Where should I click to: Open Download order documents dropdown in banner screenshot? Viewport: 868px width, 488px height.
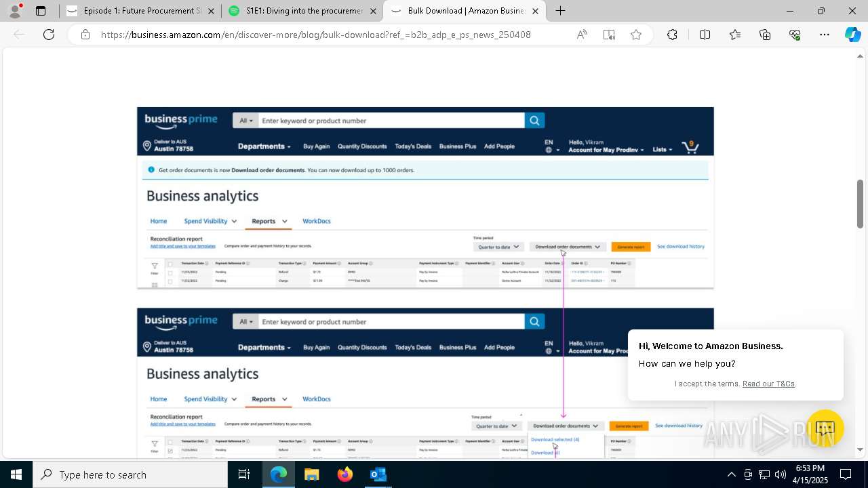(567, 247)
